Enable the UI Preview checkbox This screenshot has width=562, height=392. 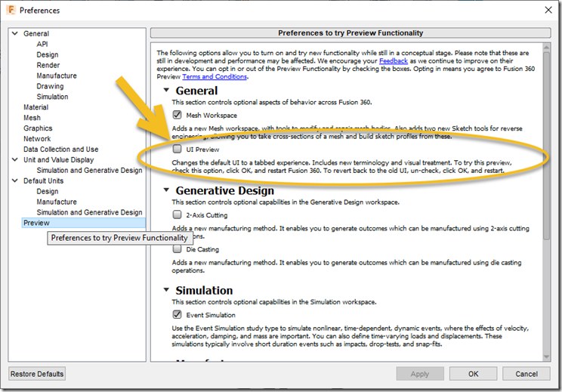[x=177, y=149]
